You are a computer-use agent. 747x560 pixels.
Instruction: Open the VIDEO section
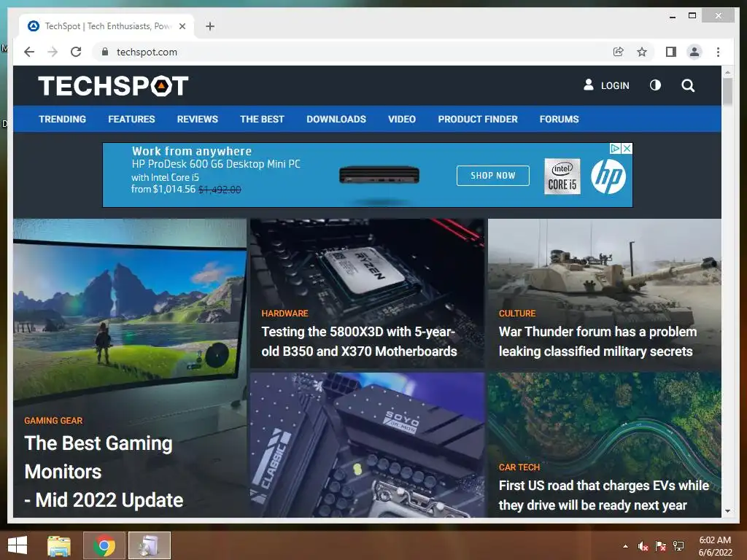point(402,119)
